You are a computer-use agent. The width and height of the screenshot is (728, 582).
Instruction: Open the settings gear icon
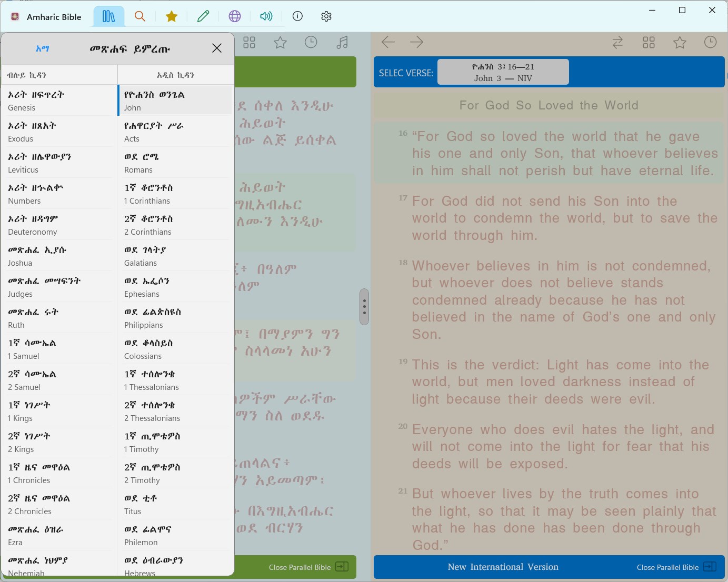coord(326,16)
